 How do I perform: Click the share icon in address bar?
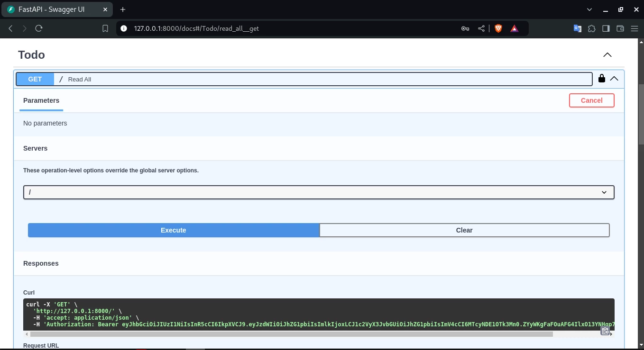[x=481, y=28]
